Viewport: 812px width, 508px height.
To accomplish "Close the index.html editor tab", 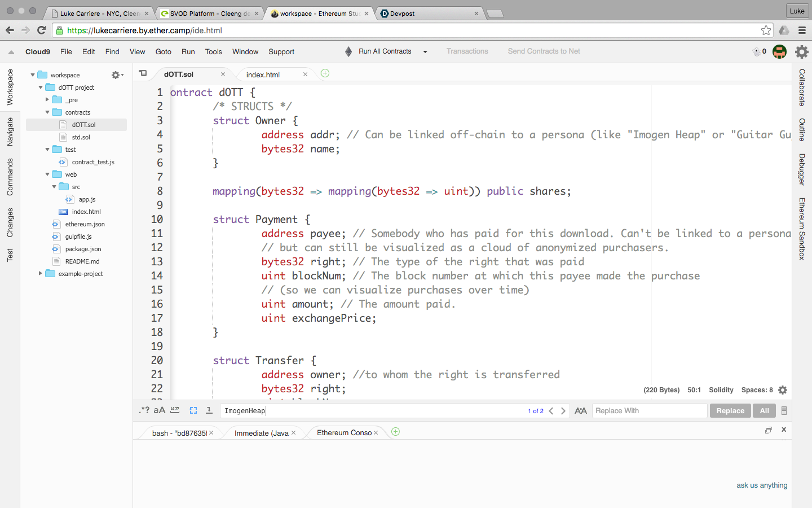I will [305, 74].
